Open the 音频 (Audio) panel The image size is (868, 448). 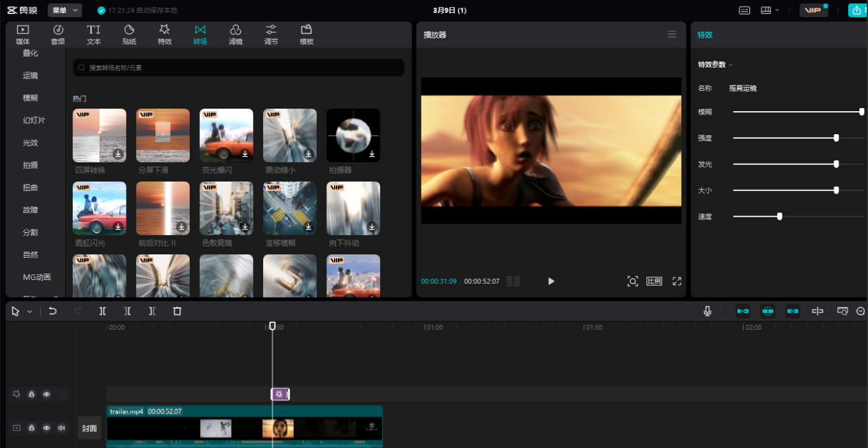[x=58, y=35]
